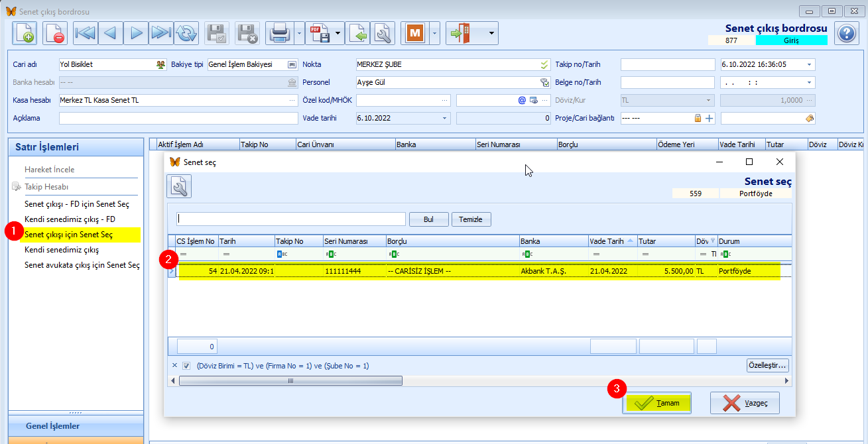The height and width of the screenshot is (444, 868).
Task: Select 'Senet avukata çıkış için Senet Seç'
Action: pos(82,265)
